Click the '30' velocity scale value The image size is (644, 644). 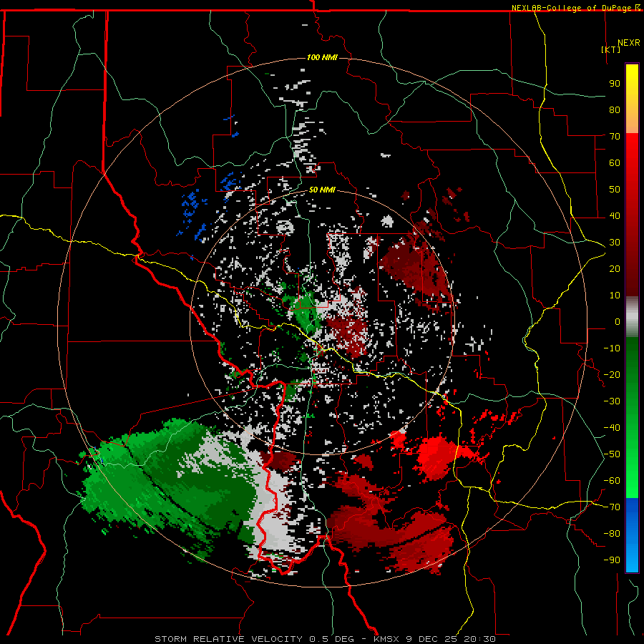pos(615,243)
